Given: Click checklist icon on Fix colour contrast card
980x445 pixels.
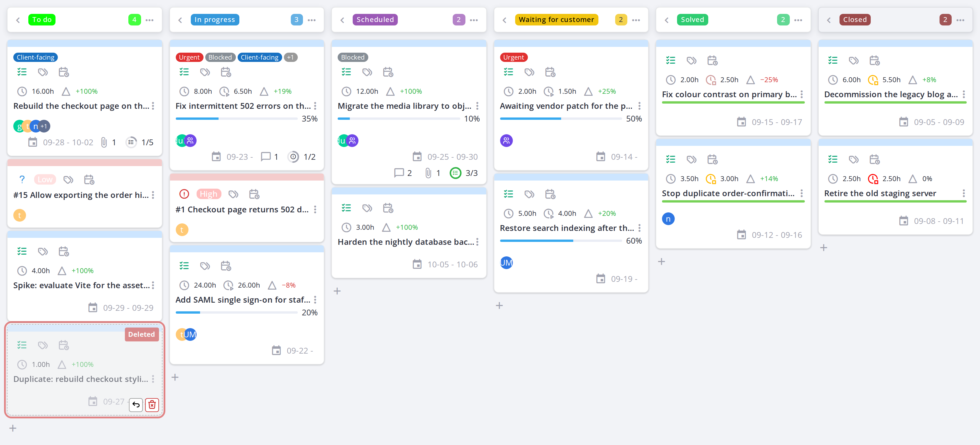Looking at the screenshot, I should click(x=671, y=60).
